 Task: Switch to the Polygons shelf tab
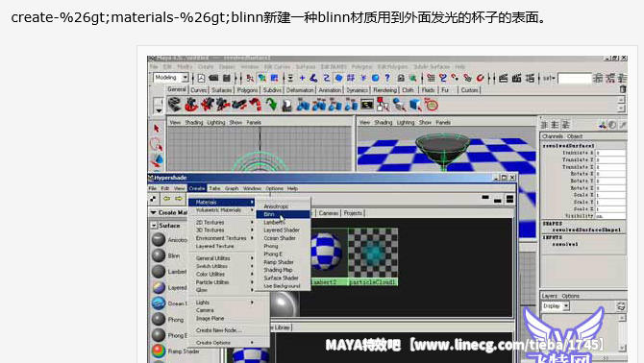click(247, 90)
